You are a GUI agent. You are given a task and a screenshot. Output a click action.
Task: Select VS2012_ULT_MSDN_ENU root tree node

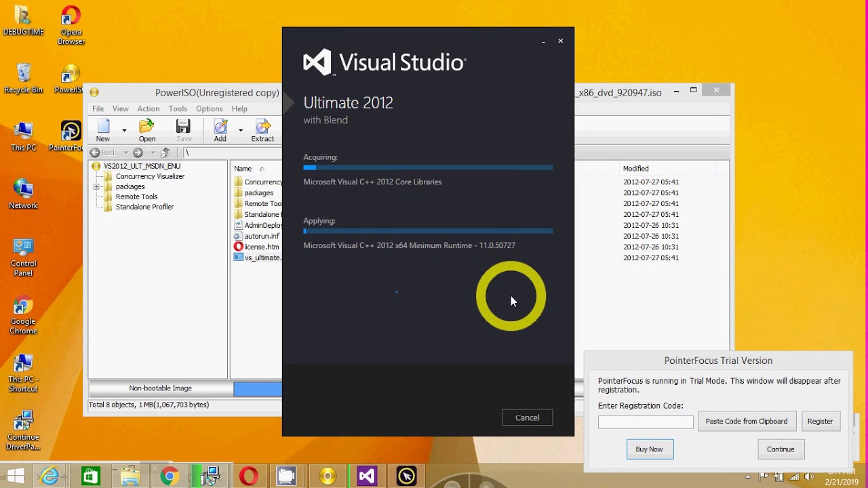pyautogui.click(x=142, y=166)
